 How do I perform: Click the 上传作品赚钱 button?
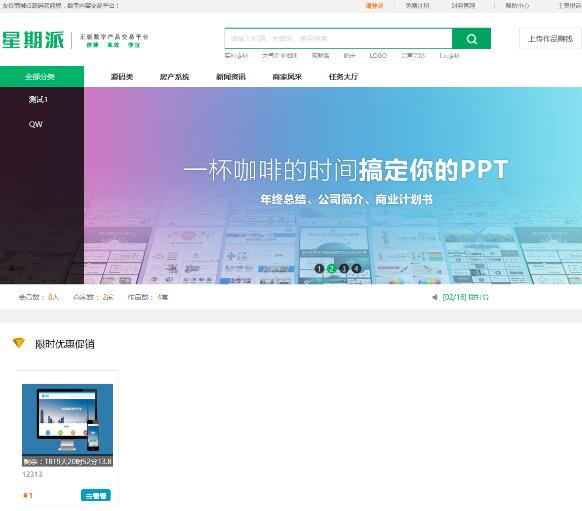pyautogui.click(x=550, y=39)
